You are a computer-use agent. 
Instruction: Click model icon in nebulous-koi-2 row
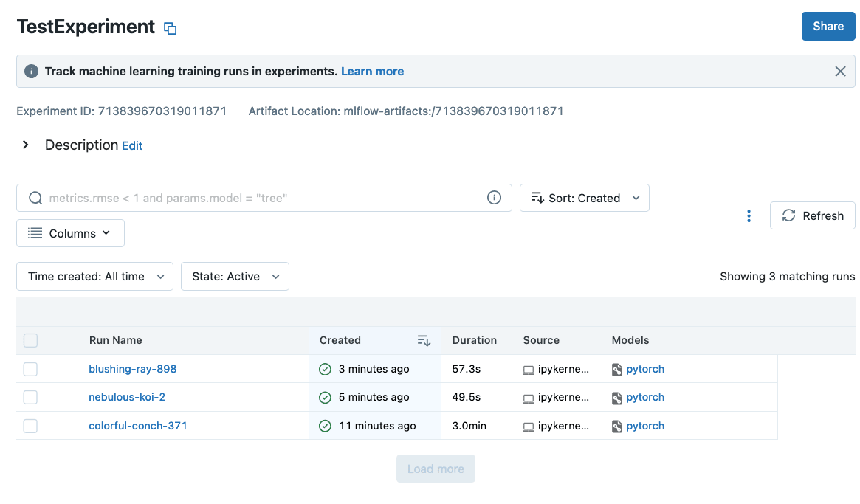[616, 398]
